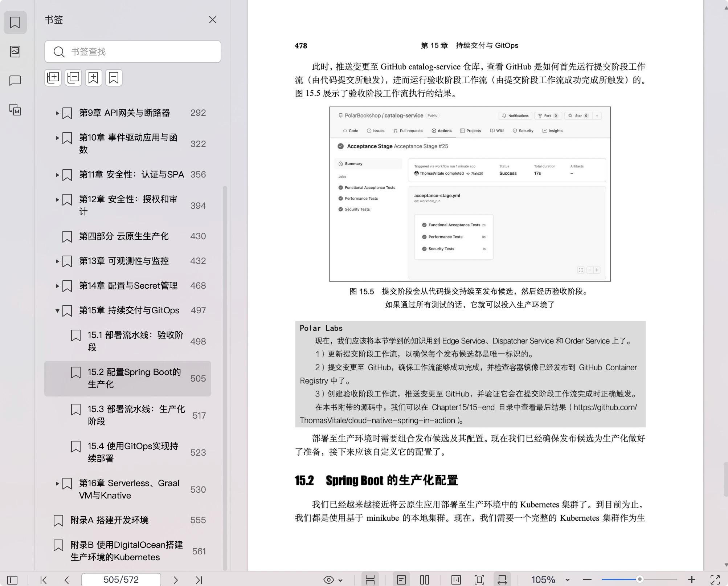The width and height of the screenshot is (728, 586).
Task: Click bookmark page number 497
Action: 198,310
